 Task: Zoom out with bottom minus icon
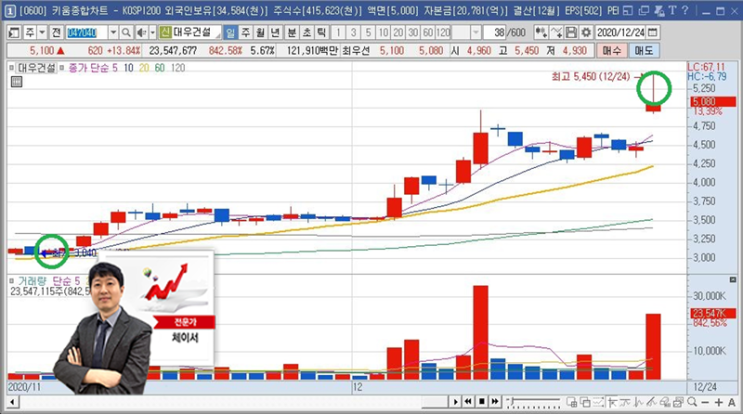[x=705, y=402]
